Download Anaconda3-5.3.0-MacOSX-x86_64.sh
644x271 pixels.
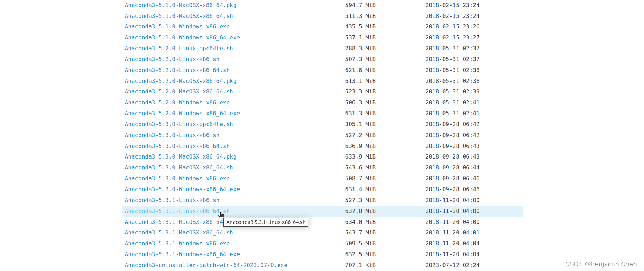(x=179, y=168)
